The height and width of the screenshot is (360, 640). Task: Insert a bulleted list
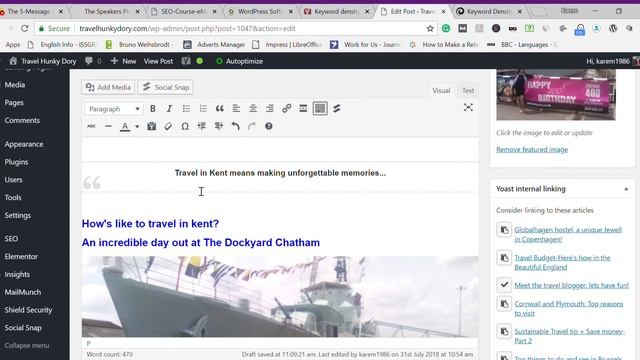point(186,109)
